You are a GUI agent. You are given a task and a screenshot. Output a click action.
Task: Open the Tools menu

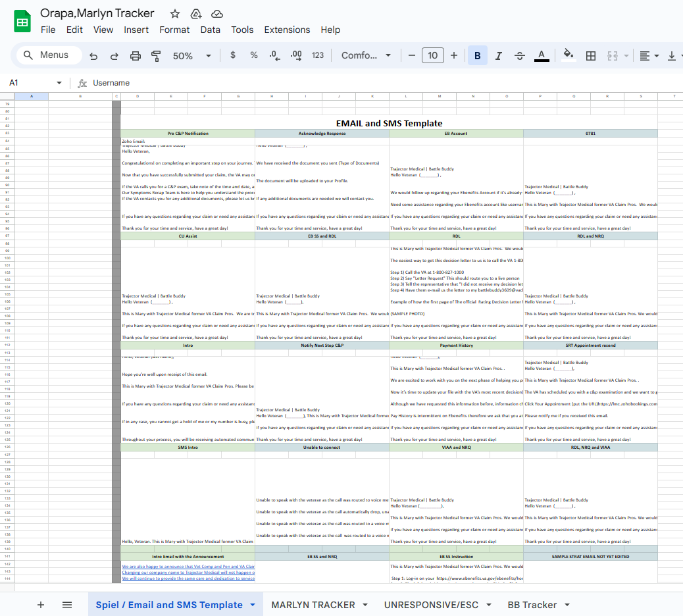click(242, 30)
